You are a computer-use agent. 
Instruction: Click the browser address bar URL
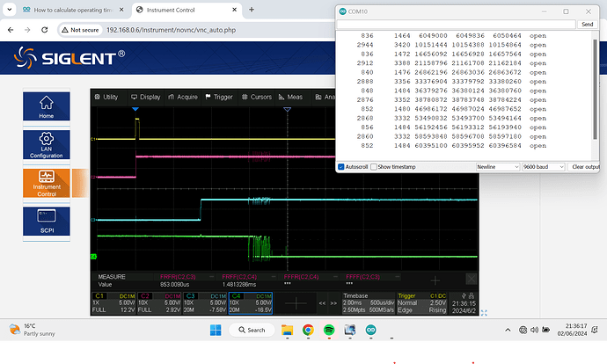coord(171,30)
